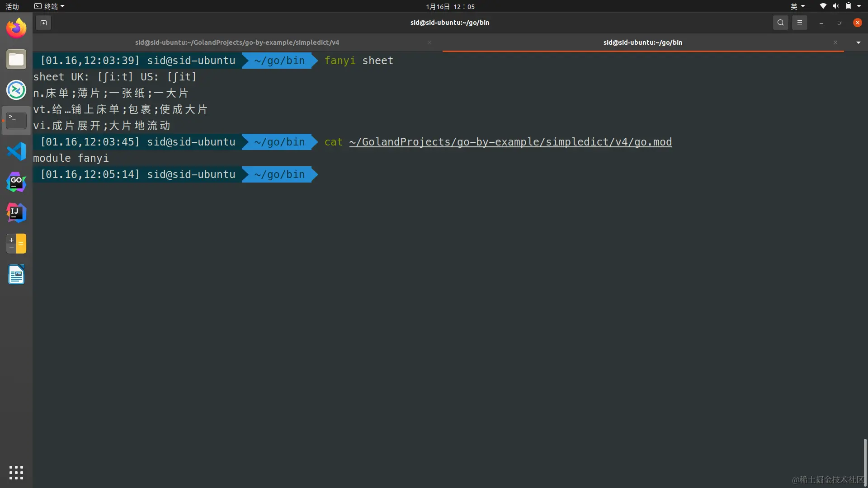The width and height of the screenshot is (868, 488).
Task: Close the ~/go/bin tab
Action: pyautogui.click(x=835, y=42)
